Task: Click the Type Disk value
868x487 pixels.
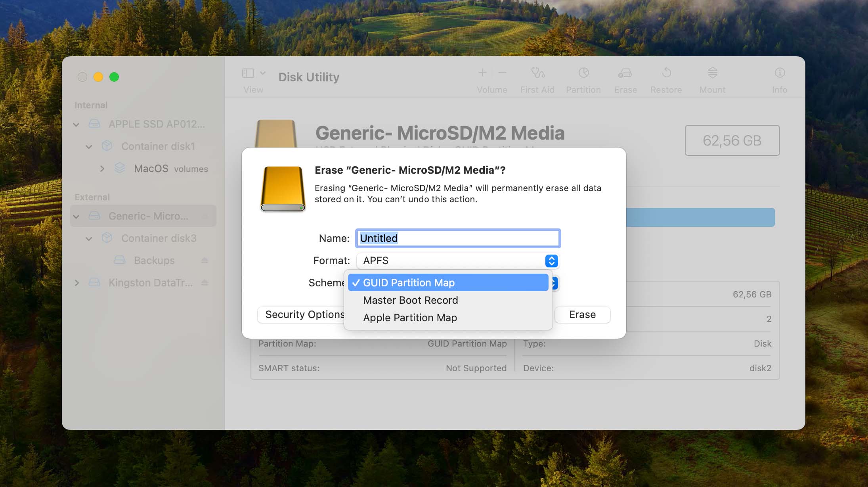Action: coord(763,343)
